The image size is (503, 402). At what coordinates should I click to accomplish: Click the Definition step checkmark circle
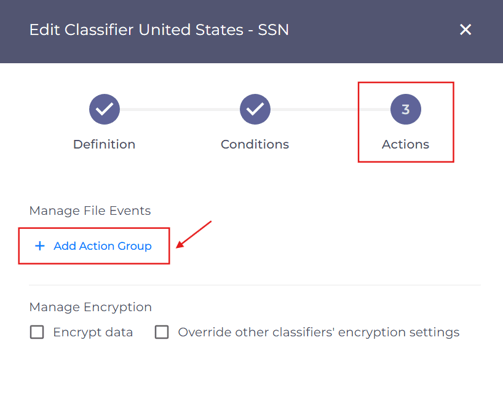104,109
